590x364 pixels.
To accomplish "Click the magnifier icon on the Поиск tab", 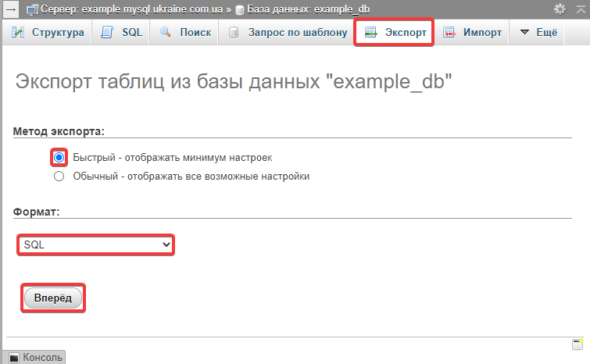I will pos(165,33).
